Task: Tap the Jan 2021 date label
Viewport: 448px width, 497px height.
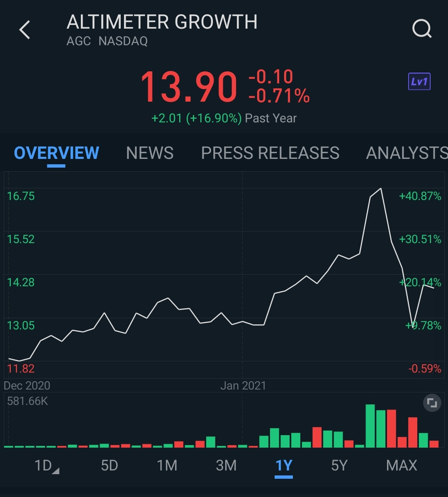Action: tap(243, 385)
